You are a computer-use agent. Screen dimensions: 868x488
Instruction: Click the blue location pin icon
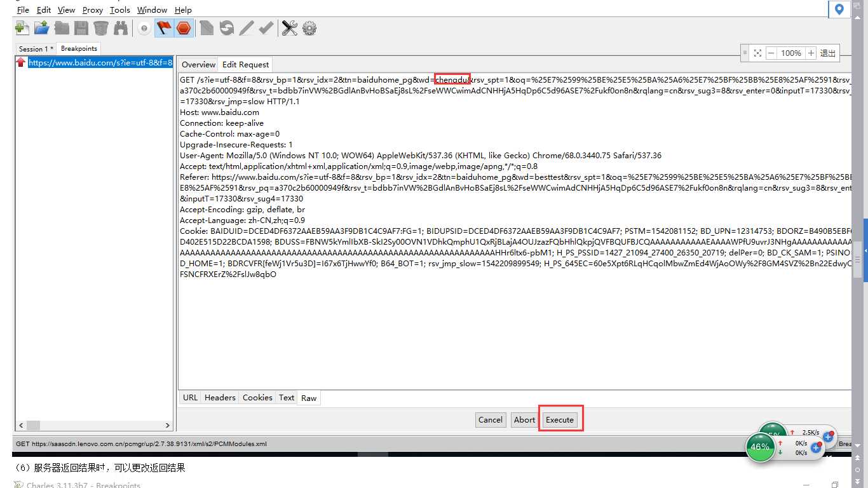(839, 9)
